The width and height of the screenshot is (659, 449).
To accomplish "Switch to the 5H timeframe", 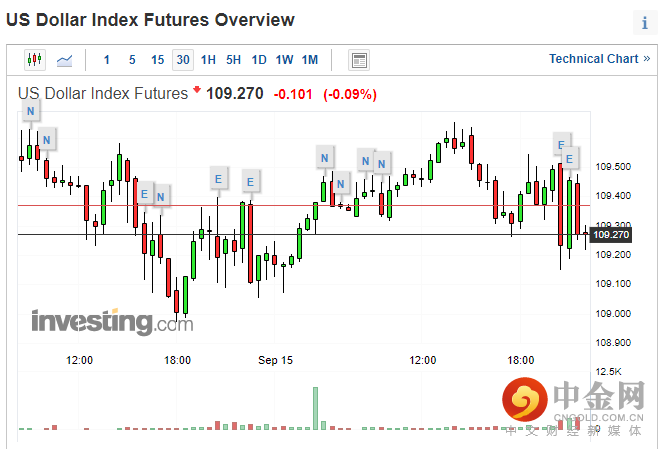I will [x=233, y=60].
